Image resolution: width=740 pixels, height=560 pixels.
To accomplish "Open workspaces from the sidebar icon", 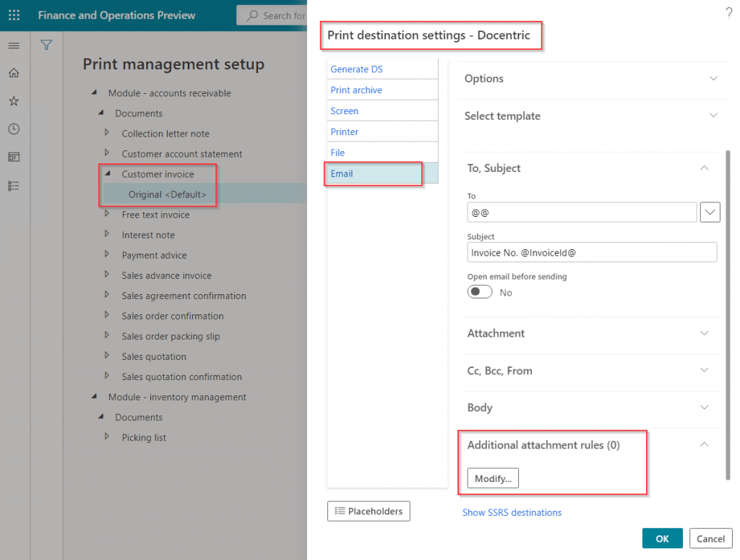I will click(13, 157).
